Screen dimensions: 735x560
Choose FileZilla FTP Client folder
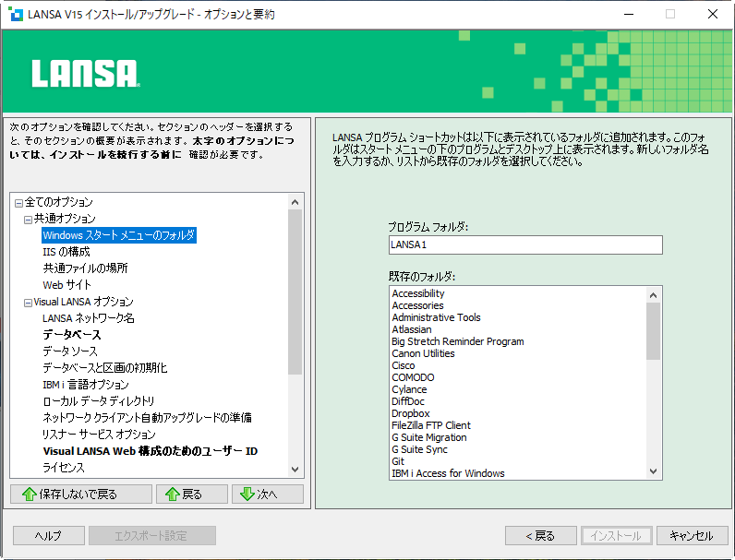[x=431, y=425]
